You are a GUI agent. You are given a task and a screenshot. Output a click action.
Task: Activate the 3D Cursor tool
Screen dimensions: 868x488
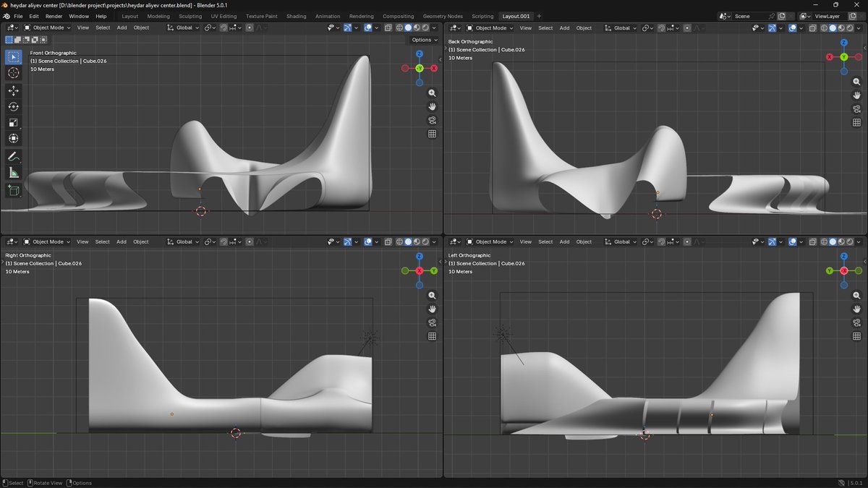(x=14, y=73)
